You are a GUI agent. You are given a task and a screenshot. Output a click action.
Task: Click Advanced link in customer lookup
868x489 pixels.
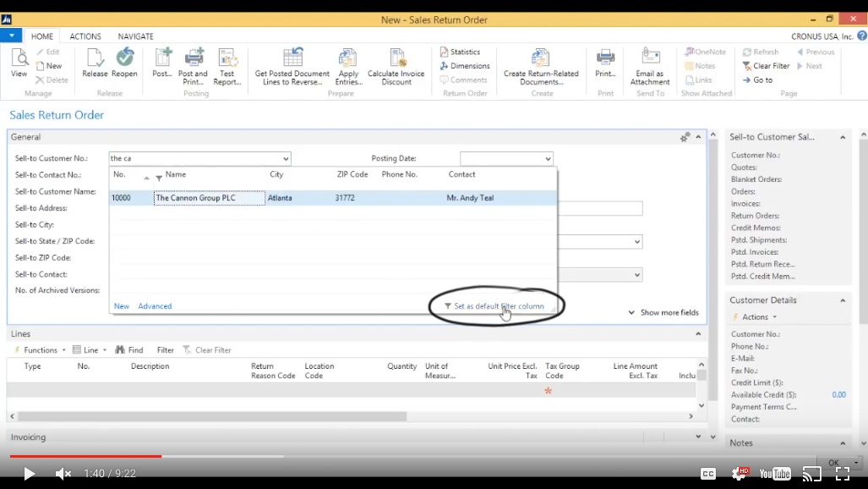click(155, 306)
